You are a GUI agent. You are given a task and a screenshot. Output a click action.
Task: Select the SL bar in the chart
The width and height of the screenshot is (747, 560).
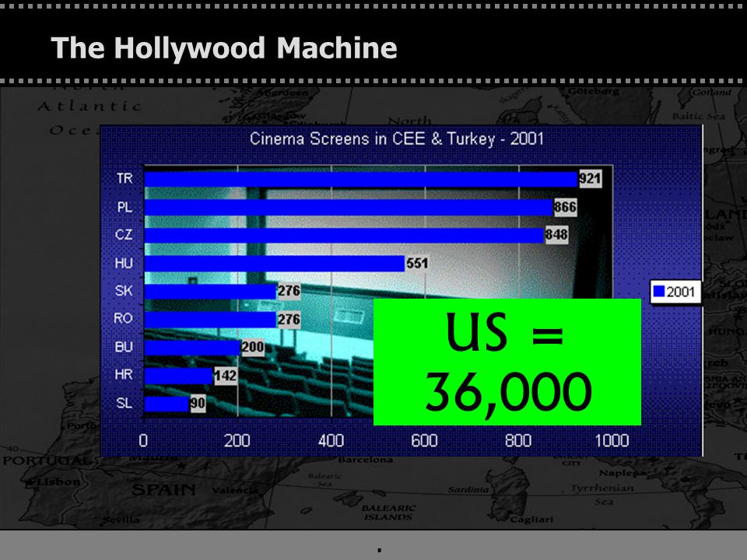[x=167, y=404]
